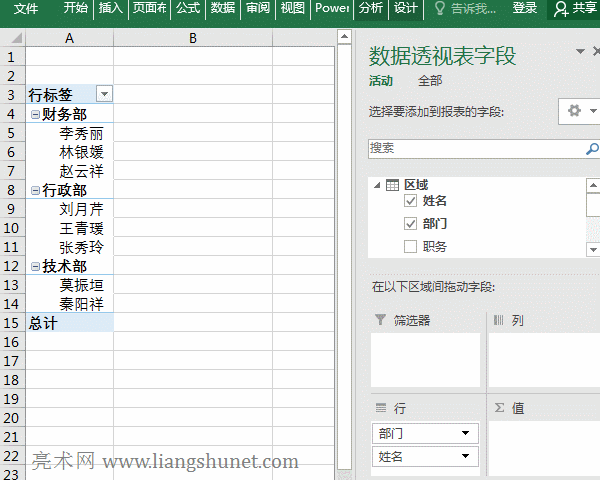Open the 行标签 filter dropdown
This screenshot has width=600, height=480.
pos(104,94)
